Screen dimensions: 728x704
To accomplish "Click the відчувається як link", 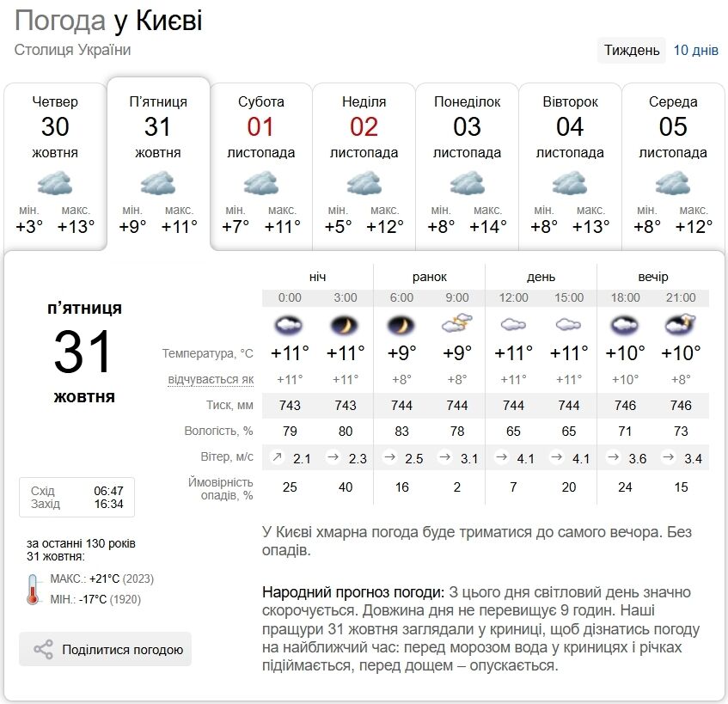I will click(211, 379).
